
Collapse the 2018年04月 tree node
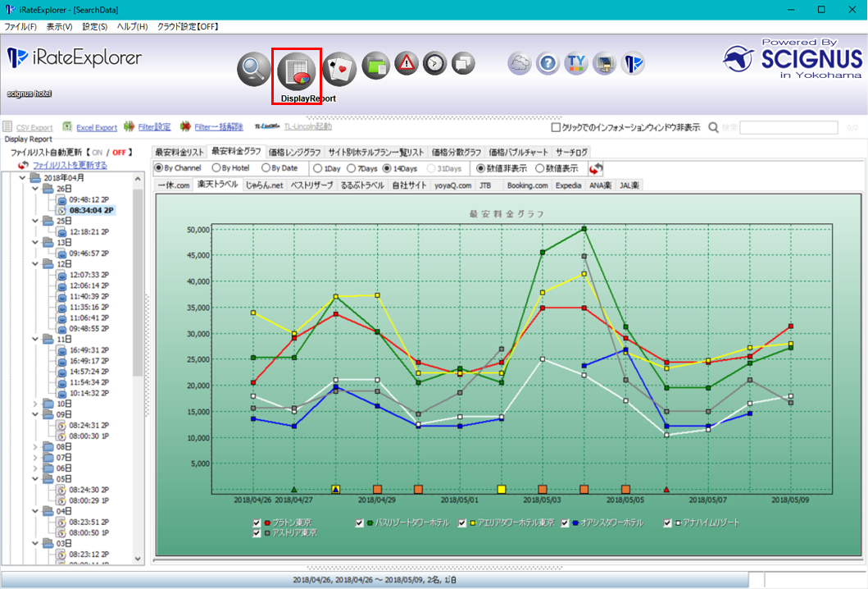pos(24,177)
